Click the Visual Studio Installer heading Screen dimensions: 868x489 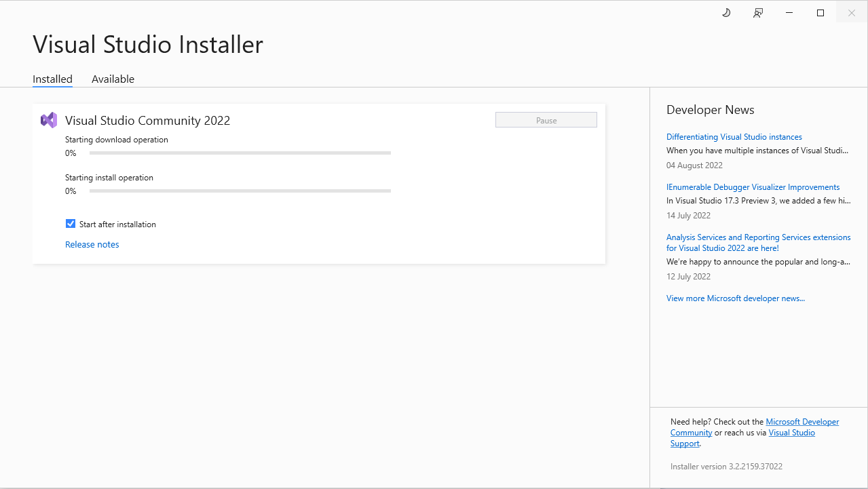(x=148, y=45)
